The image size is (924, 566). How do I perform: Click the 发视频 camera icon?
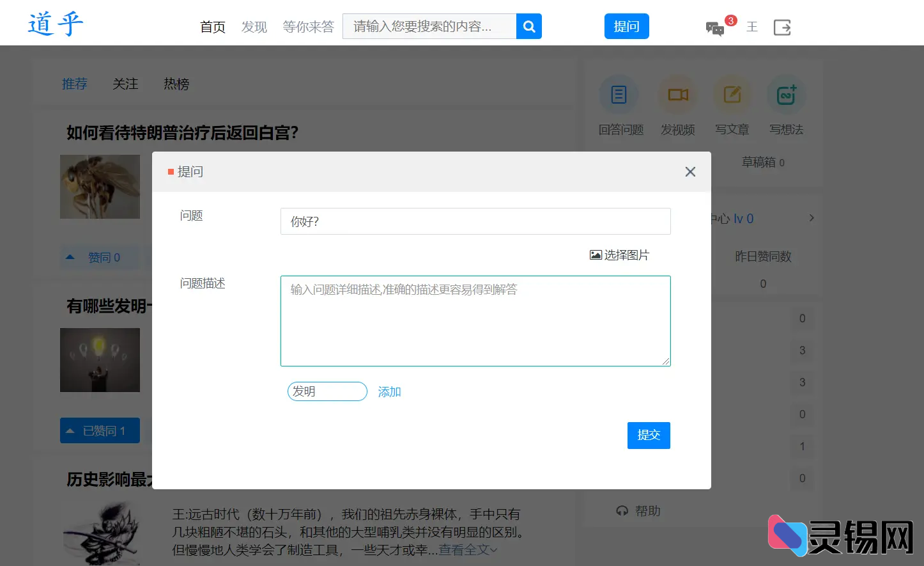tap(678, 95)
